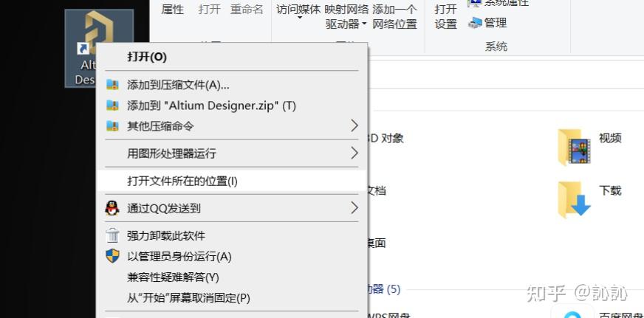Expand the 通过QQ发送到 submenu arrow
Image resolution: width=644 pixels, height=318 pixels.
[x=354, y=208]
